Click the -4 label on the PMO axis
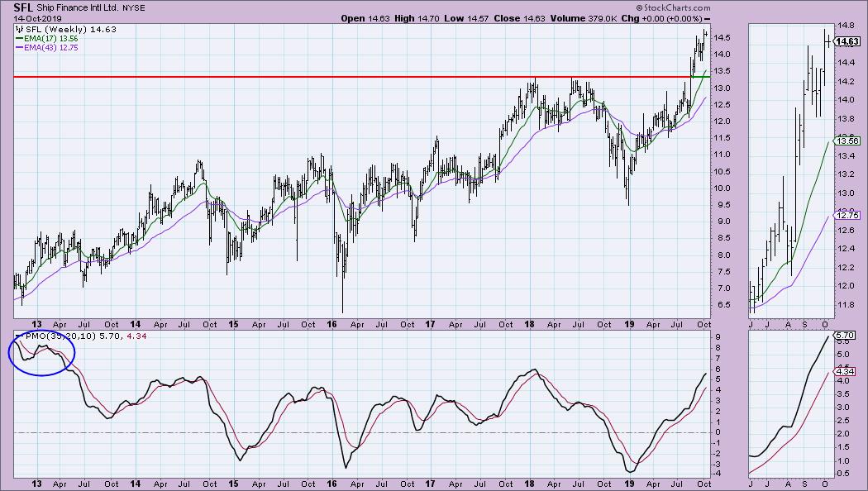 718,474
